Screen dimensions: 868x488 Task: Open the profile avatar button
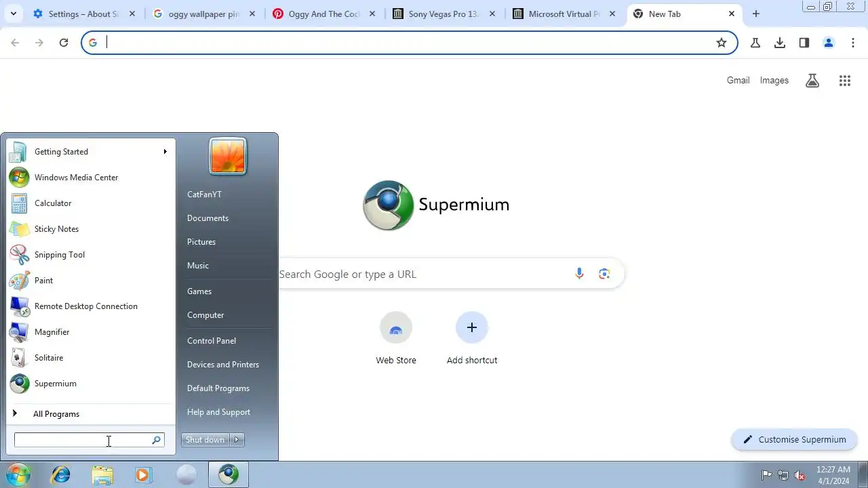tap(829, 43)
